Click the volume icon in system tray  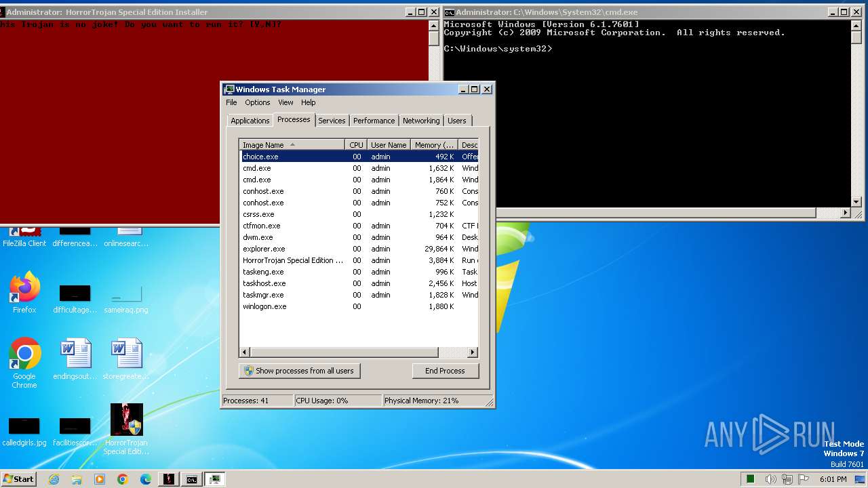770,479
